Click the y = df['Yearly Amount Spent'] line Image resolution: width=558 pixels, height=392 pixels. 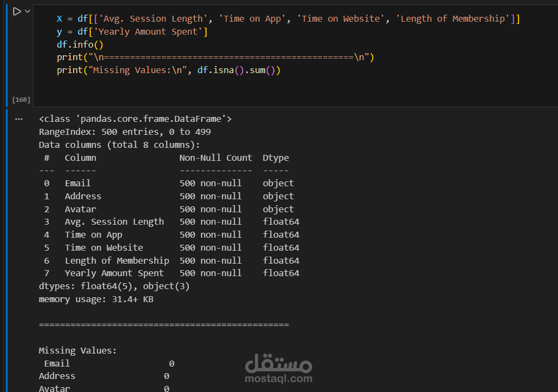coord(132,32)
